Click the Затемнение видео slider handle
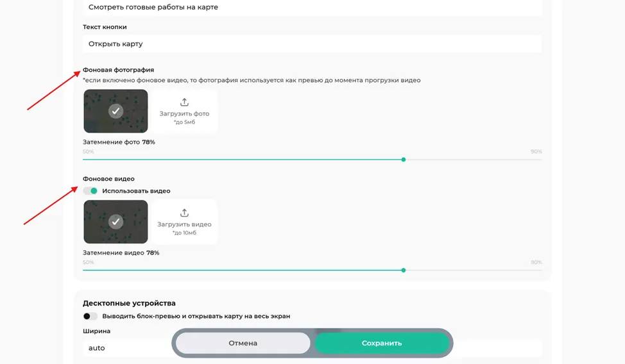This screenshot has height=364, width=625. [404, 270]
